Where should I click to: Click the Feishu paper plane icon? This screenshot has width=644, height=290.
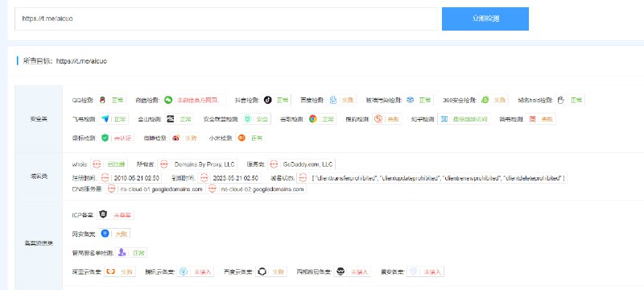click(105, 119)
